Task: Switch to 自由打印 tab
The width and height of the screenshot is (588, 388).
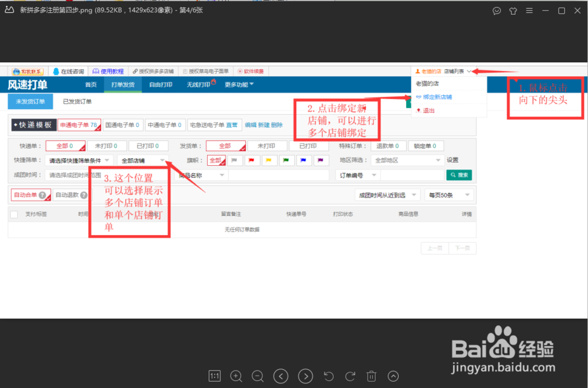Action: coord(161,85)
